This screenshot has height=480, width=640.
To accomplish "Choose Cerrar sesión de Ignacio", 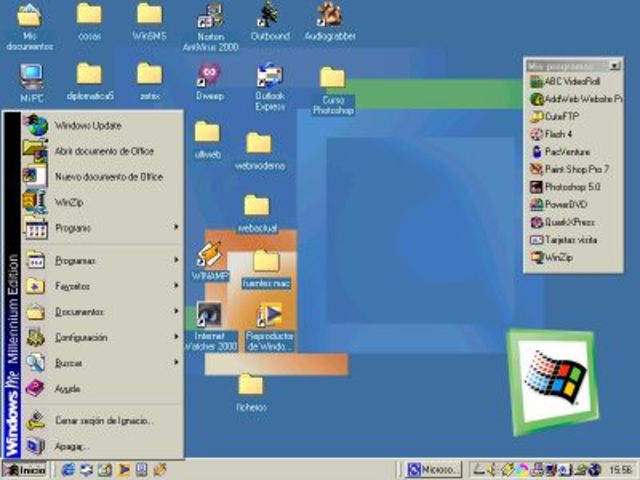I will coord(102,420).
